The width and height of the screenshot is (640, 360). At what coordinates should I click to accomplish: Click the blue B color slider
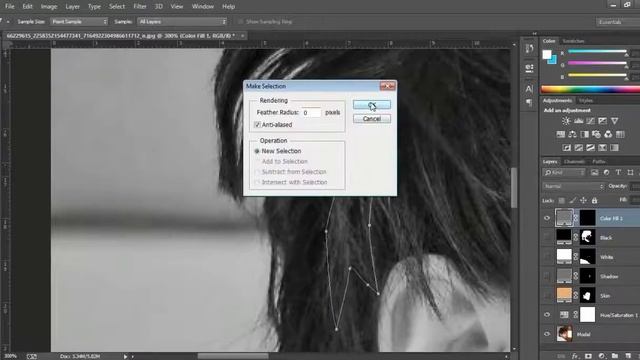pyautogui.click(x=597, y=75)
